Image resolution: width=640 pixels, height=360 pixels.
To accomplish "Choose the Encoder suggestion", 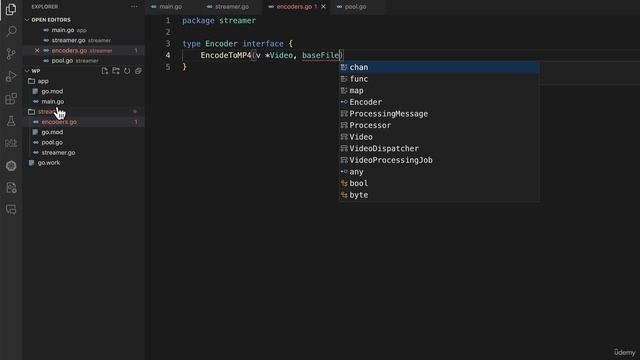I will click(x=439, y=102).
